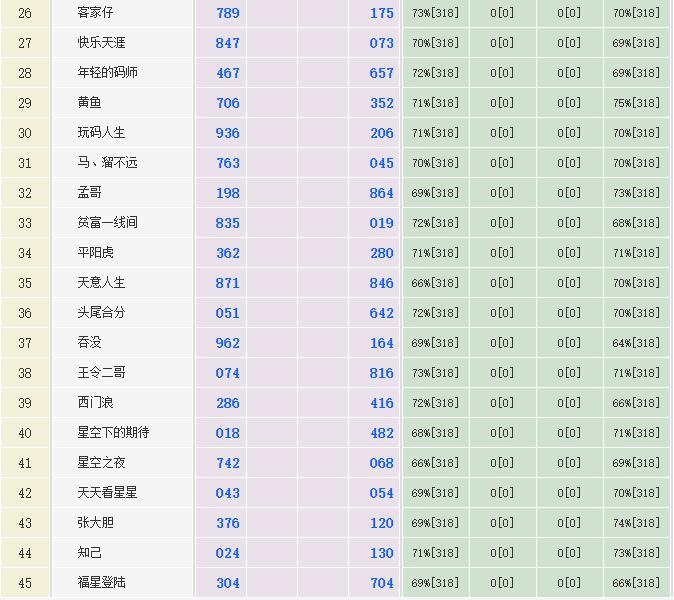Select the number 286 next to 西门浪
Image resolution: width=674 pixels, height=600 pixels.
[228, 403]
